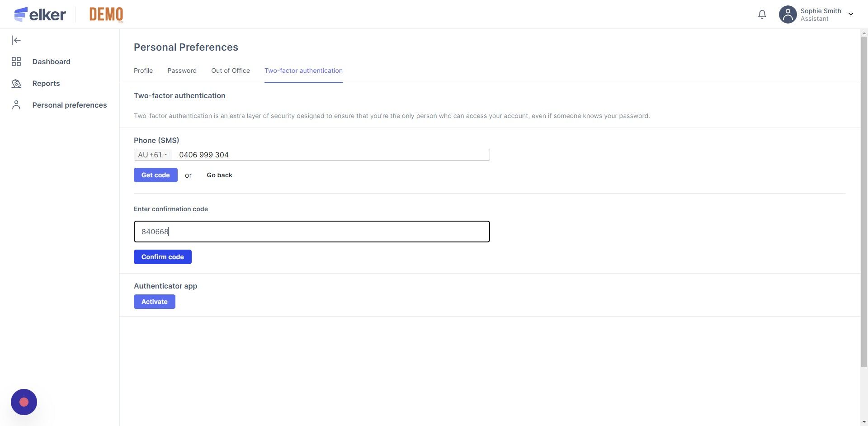Open the notifications bell
Screen dimensions: 868x426
(762, 14)
